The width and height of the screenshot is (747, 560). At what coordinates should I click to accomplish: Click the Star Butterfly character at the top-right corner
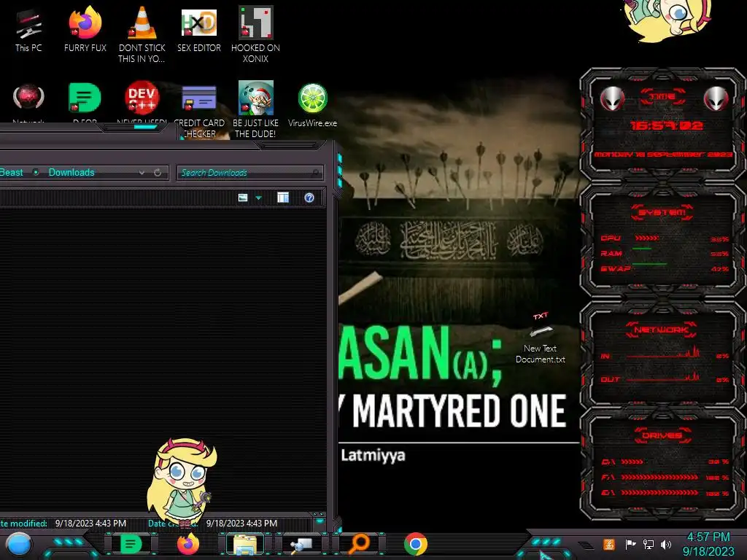667,20
